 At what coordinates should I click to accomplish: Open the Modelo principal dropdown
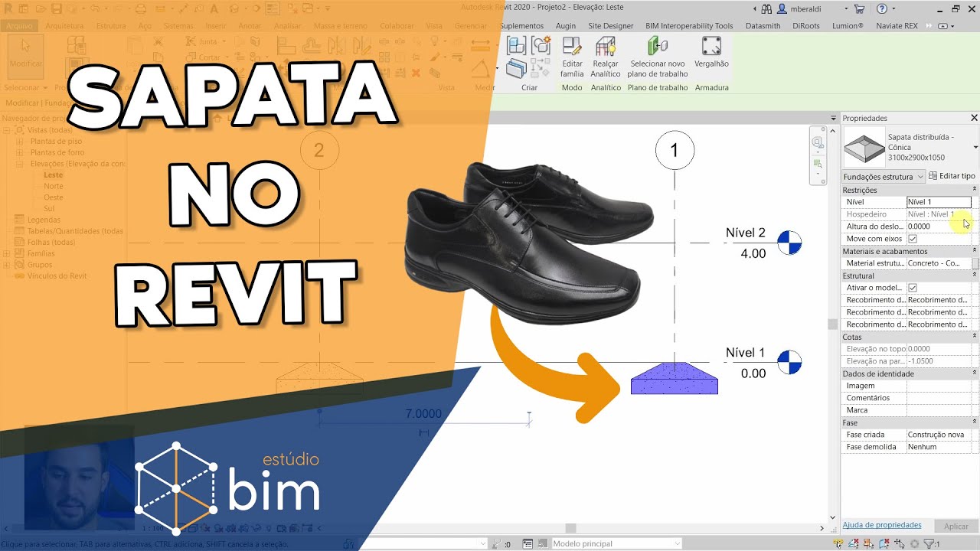pos(616,544)
